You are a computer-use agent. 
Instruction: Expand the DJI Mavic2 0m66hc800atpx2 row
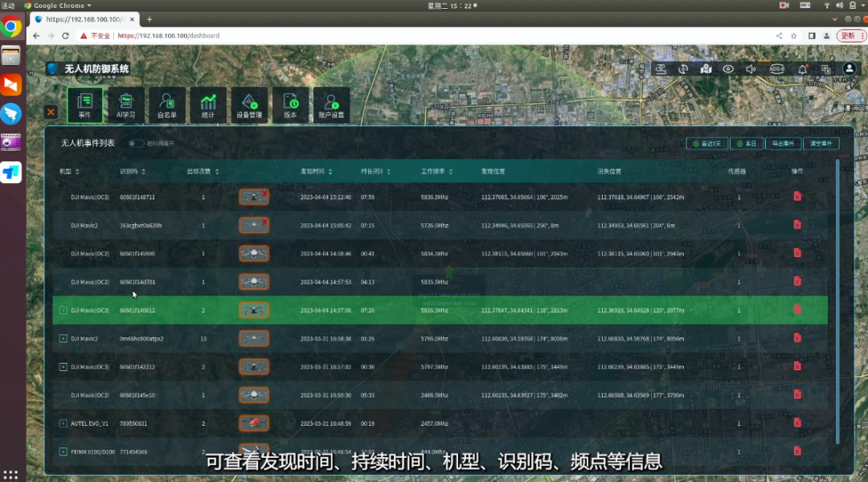pyautogui.click(x=63, y=339)
